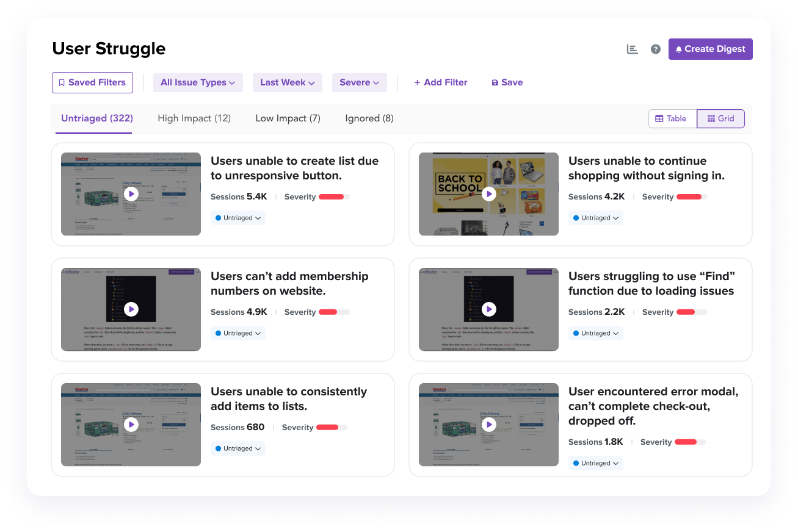798x532 pixels.
Task: Open the Ignored issues tab
Action: click(369, 118)
